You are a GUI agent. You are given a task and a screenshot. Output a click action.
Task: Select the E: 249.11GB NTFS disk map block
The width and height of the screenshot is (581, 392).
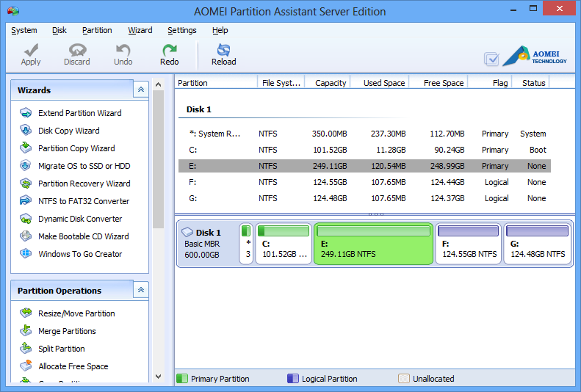tap(373, 244)
